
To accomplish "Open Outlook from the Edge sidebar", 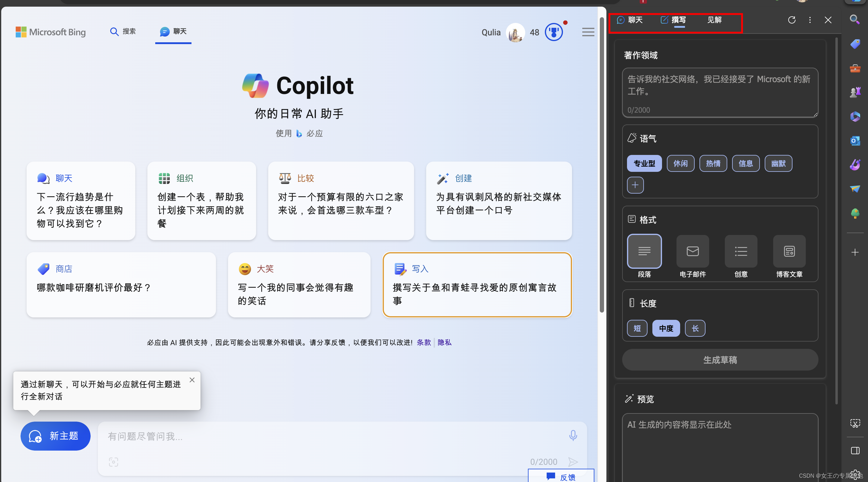I will point(855,140).
